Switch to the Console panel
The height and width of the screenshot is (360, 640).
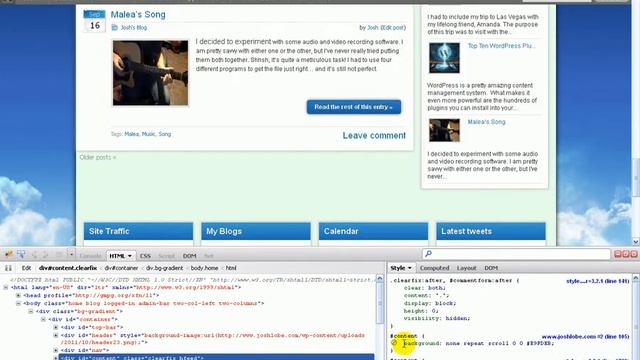point(90,256)
